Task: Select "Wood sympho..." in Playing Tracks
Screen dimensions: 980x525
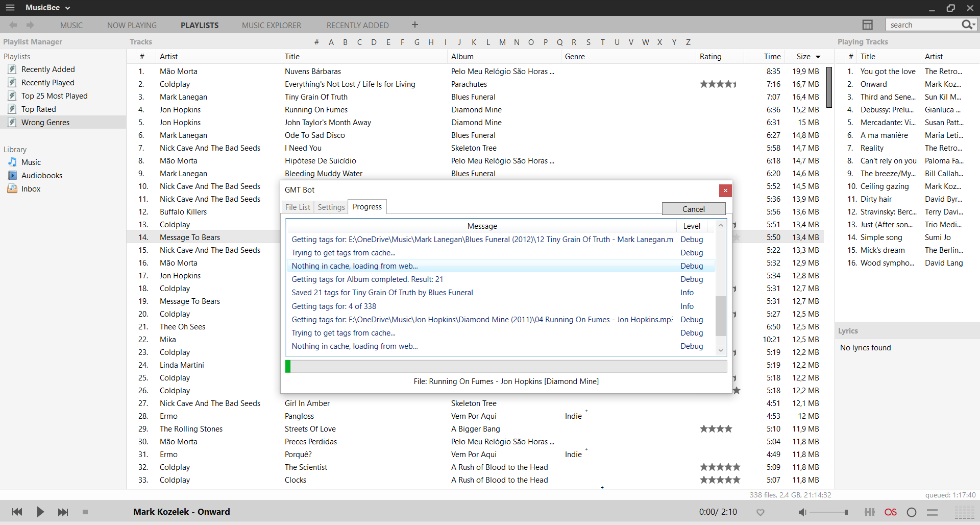Action: click(888, 263)
